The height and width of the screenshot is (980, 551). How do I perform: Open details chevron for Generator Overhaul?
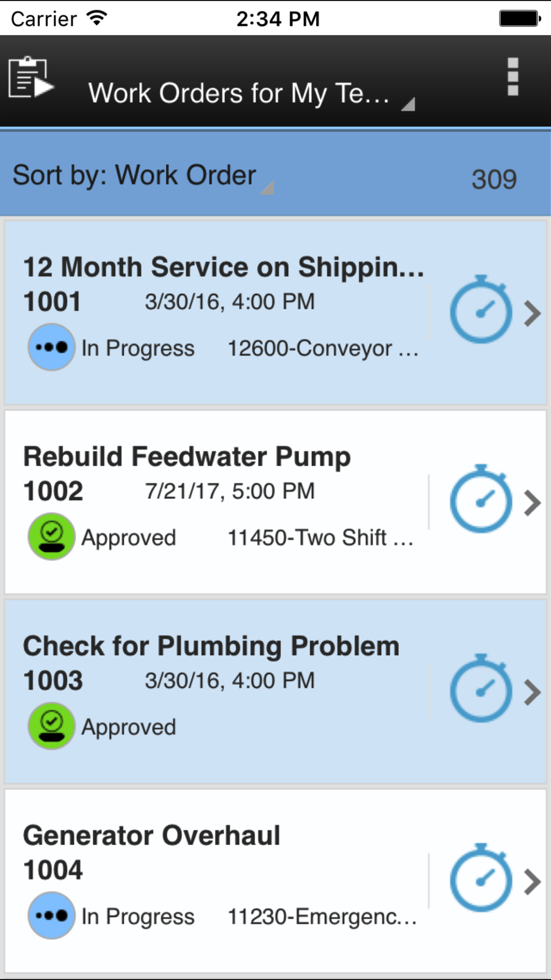click(532, 882)
